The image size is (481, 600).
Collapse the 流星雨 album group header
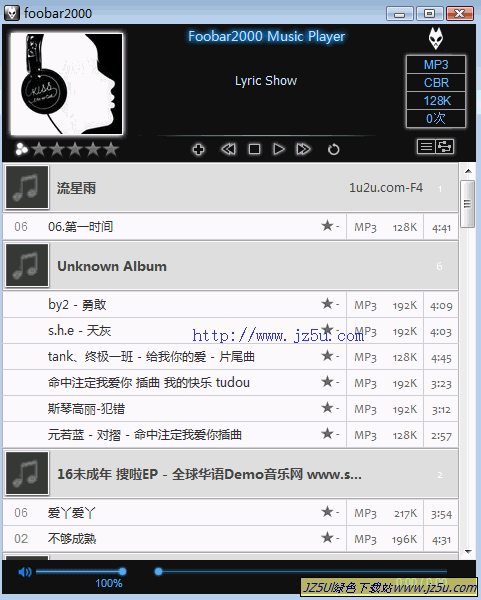coord(230,188)
